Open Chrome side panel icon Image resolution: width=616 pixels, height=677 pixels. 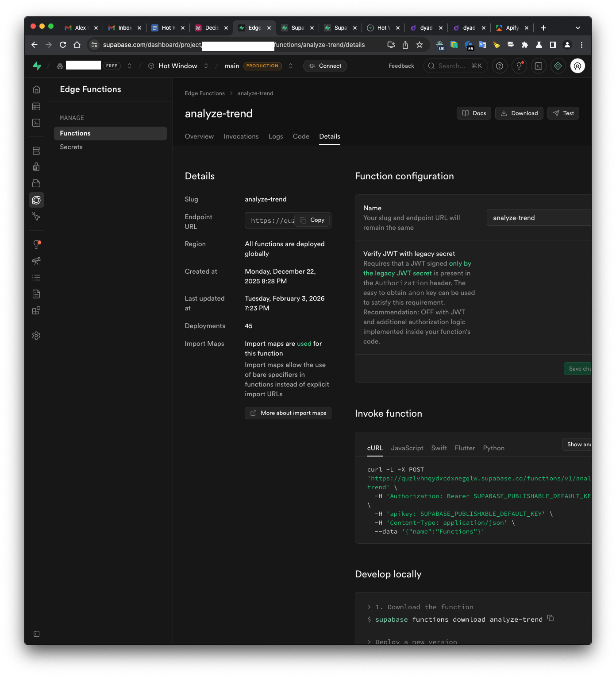pyautogui.click(x=553, y=45)
